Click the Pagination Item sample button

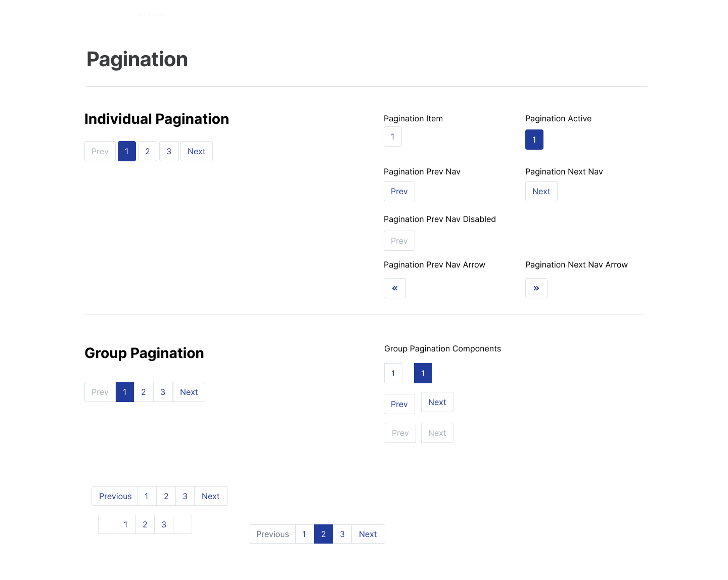click(393, 137)
